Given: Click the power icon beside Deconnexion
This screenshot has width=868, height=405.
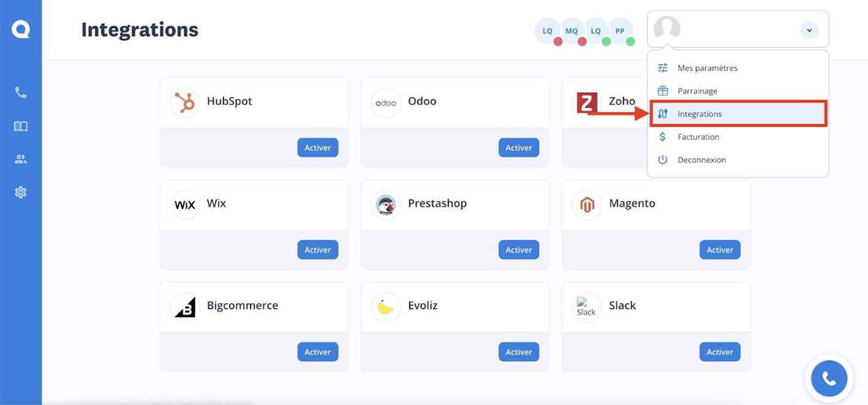Looking at the screenshot, I should [x=663, y=159].
